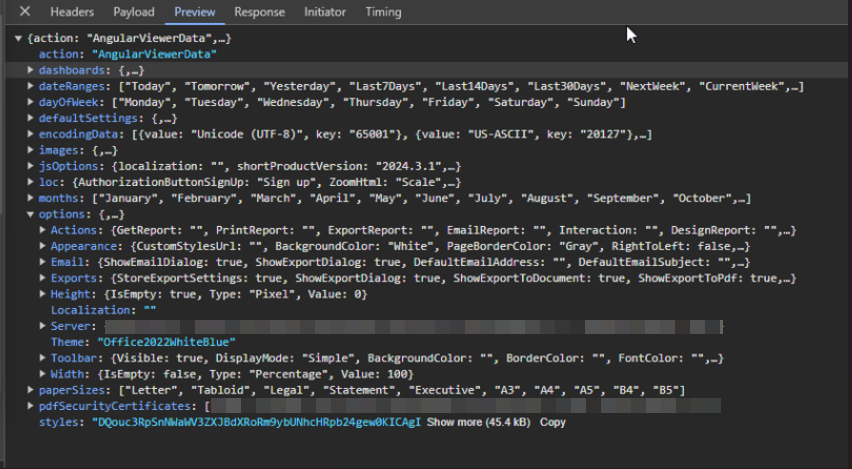This screenshot has width=852, height=469.
Task: Expand the dayOfWeek array
Action: (30, 102)
